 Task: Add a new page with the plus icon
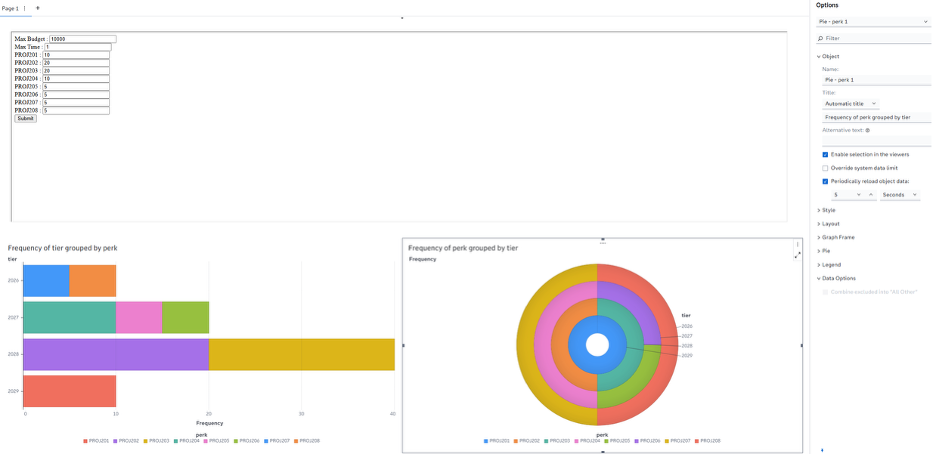pyautogui.click(x=38, y=8)
